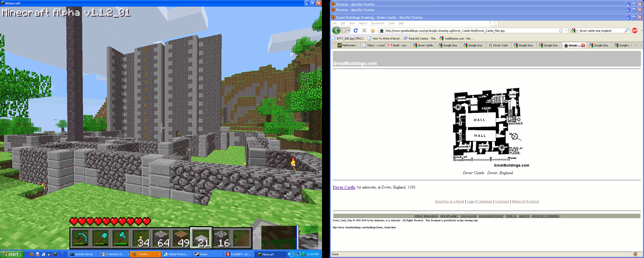The height and width of the screenshot is (258, 644).
Task: Expand hidden system tray icons arrow
Action: [289, 254]
